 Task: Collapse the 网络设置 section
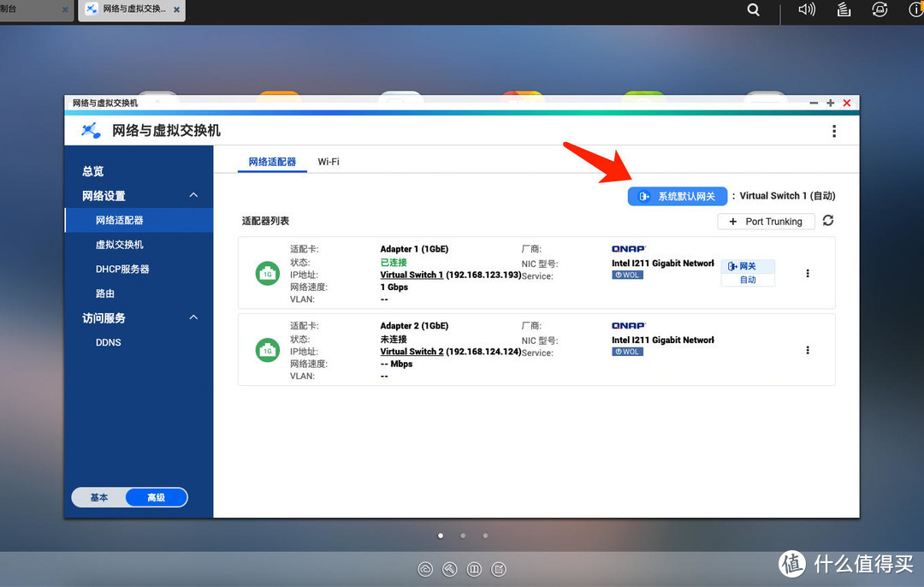pyautogui.click(x=193, y=195)
